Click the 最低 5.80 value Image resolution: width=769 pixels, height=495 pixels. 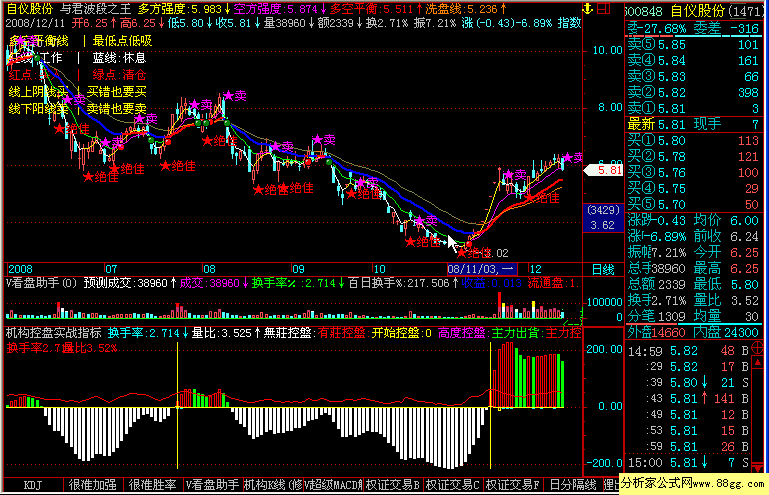click(726, 285)
